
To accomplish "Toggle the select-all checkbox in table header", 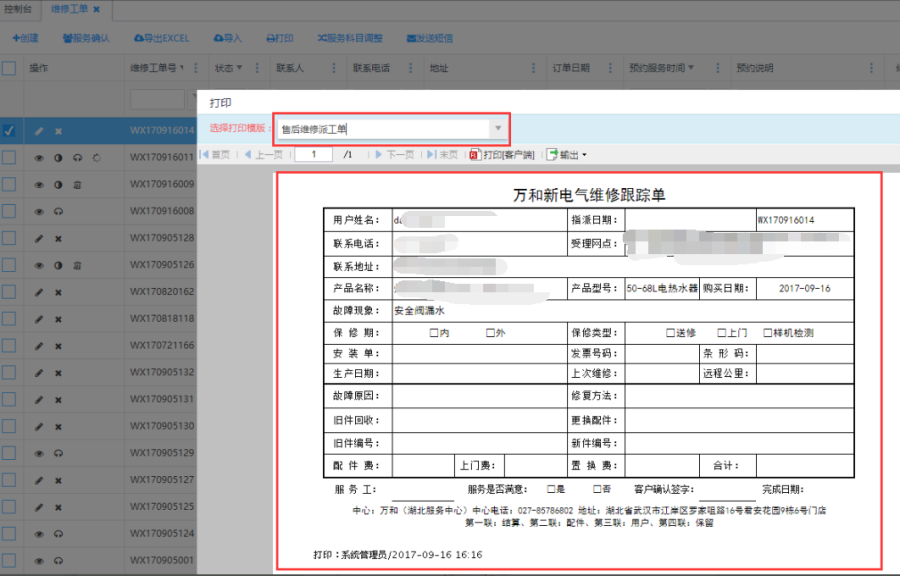I will pos(9,69).
